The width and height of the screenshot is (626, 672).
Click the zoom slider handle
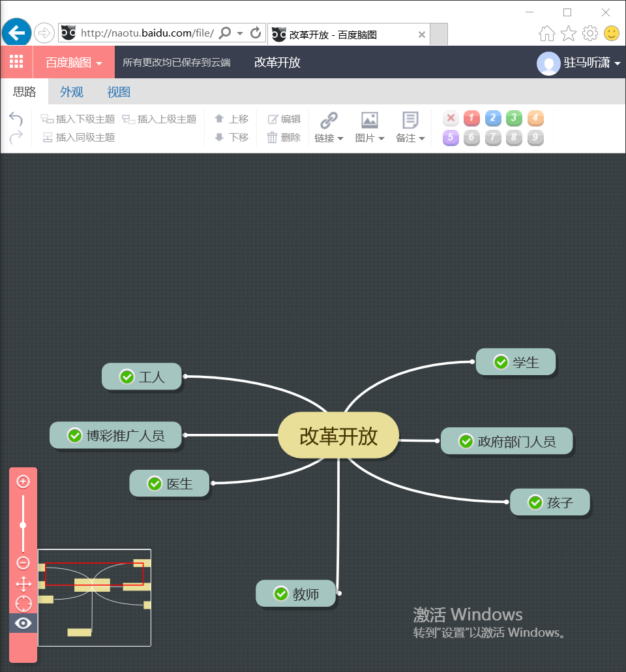(23, 525)
